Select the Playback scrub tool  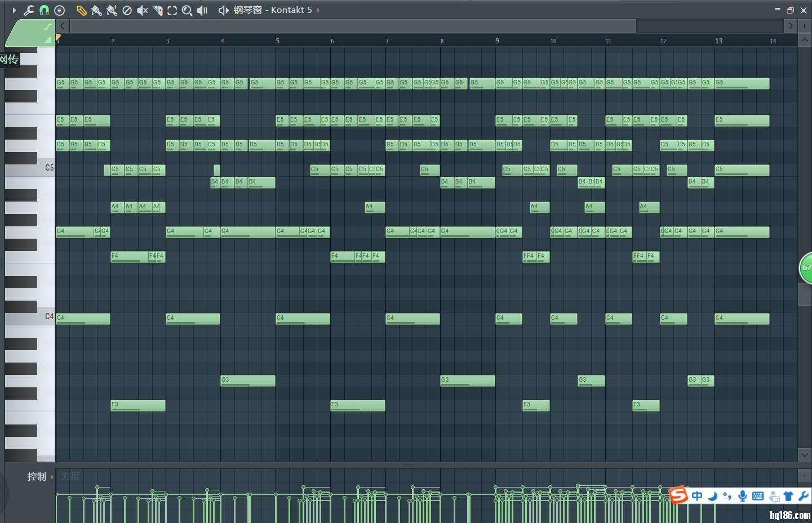click(x=202, y=10)
